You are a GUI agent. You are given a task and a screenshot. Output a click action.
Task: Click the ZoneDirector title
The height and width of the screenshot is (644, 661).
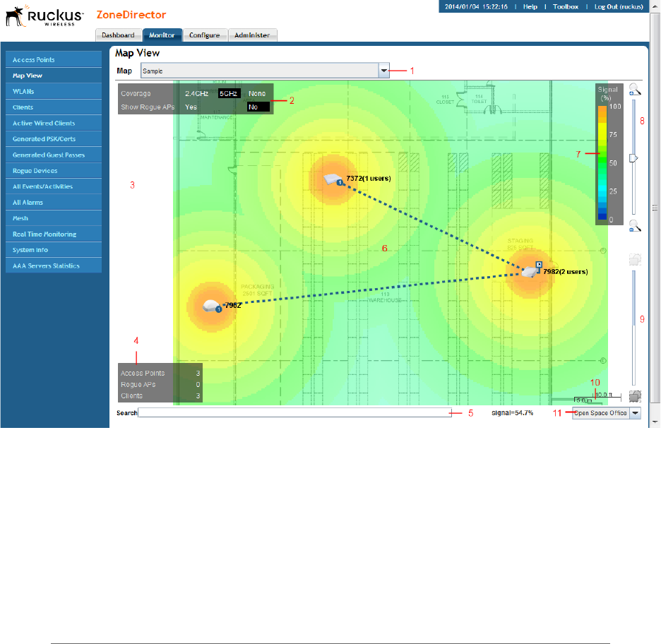131,15
